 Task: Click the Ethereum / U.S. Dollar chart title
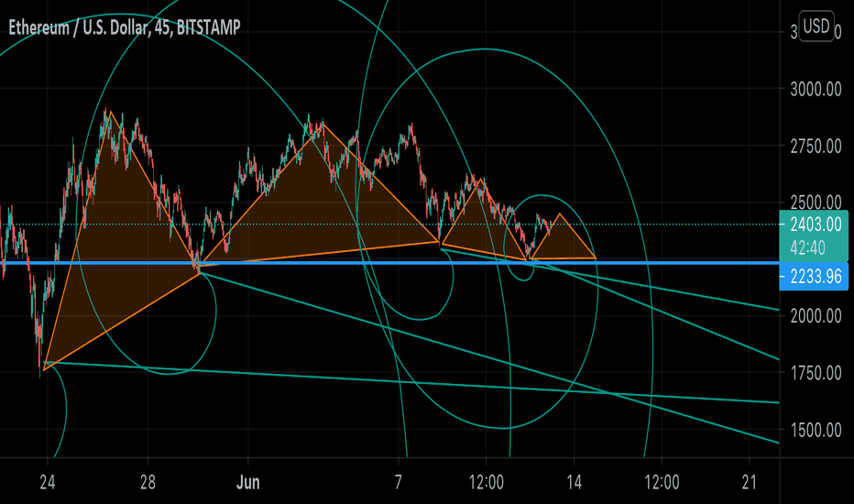pyautogui.click(x=125, y=27)
